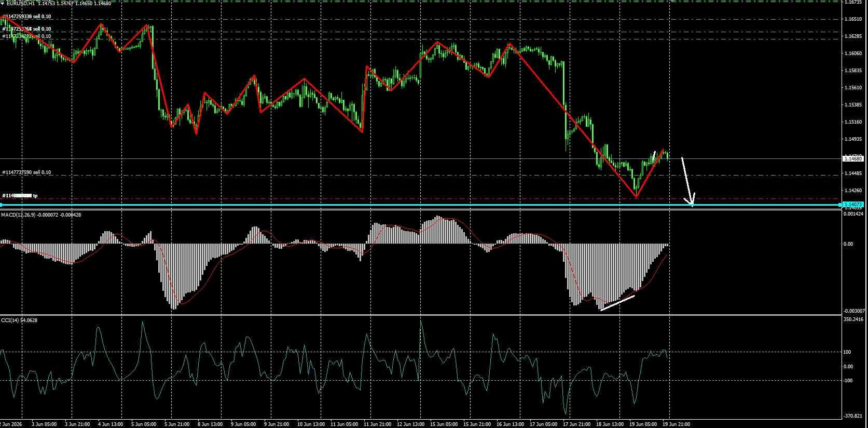Click the time axis label 10 Jun 13:00

pyautogui.click(x=310, y=424)
